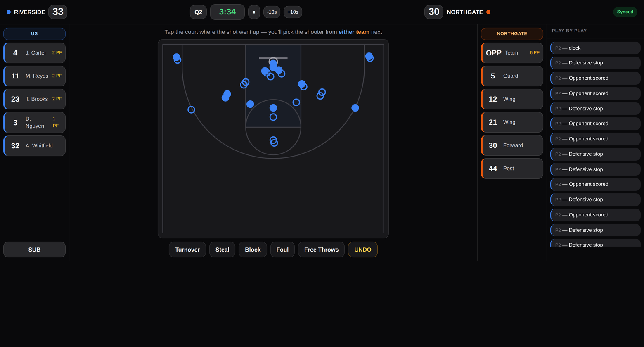This screenshot has width=644, height=347.
Task: Select the NORTHGATE team tab
Action: pyautogui.click(x=512, y=34)
